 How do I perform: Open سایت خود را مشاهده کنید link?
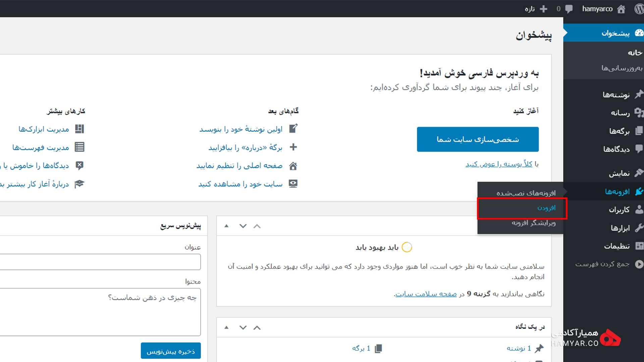240,184
